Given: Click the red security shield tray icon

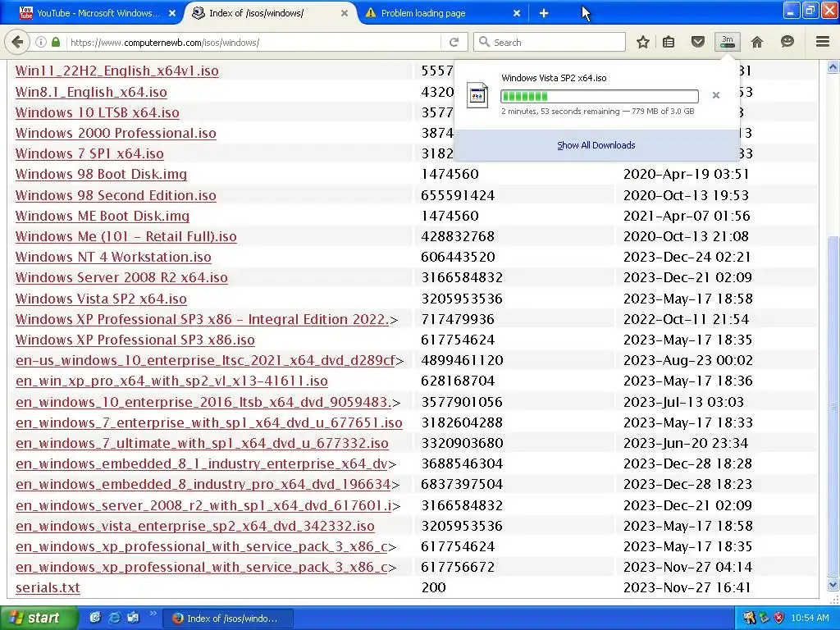Looking at the screenshot, I should (779, 618).
